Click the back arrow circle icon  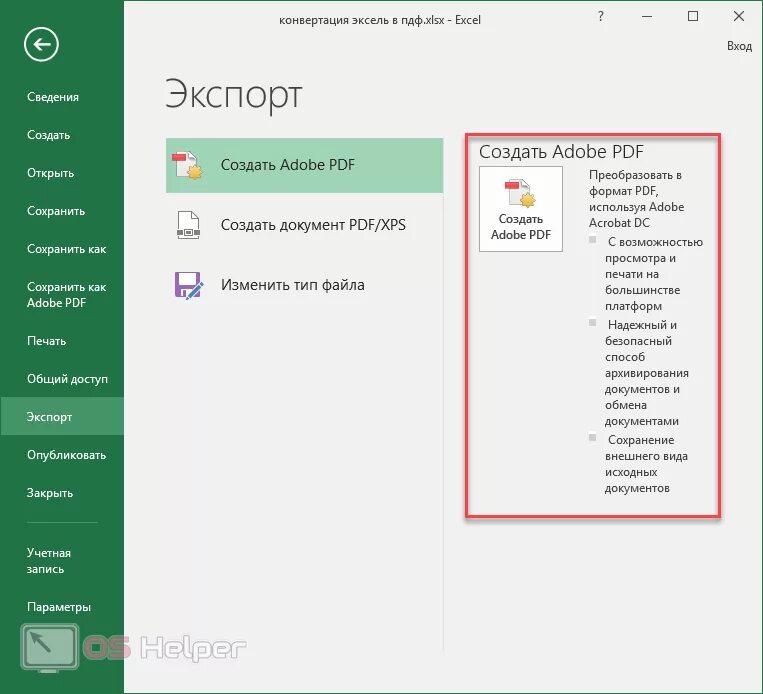tap(41, 45)
